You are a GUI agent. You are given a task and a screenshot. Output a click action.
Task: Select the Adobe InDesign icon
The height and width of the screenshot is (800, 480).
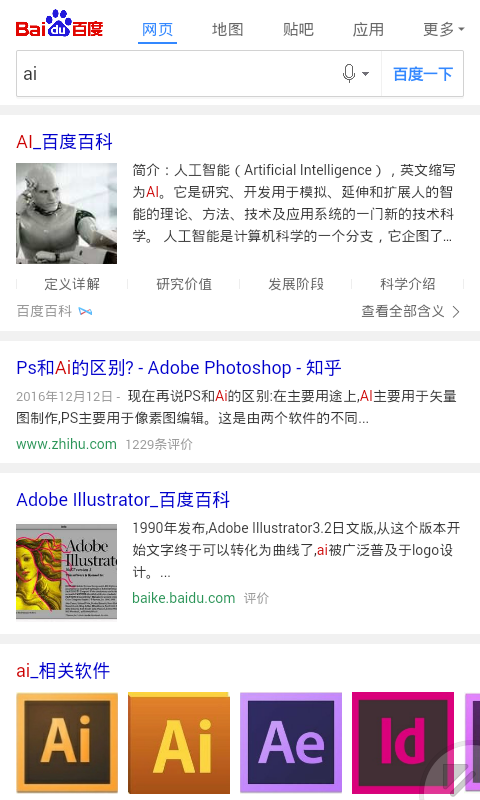(x=403, y=743)
